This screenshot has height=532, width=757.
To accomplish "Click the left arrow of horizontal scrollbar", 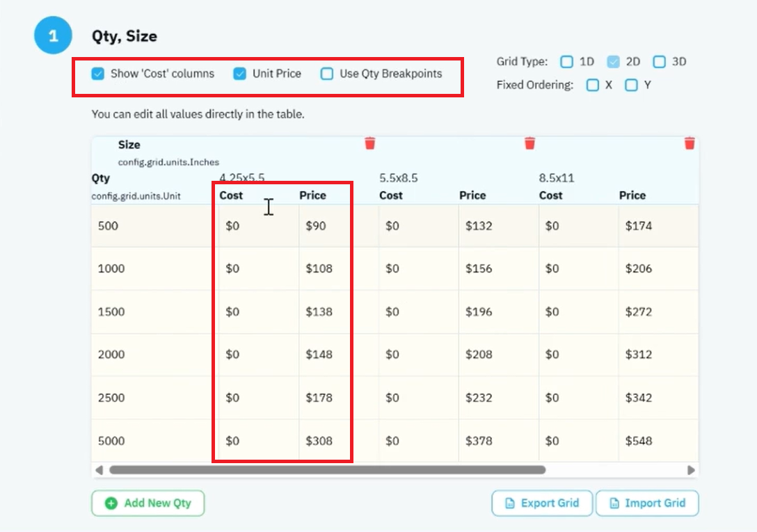I will [99, 470].
